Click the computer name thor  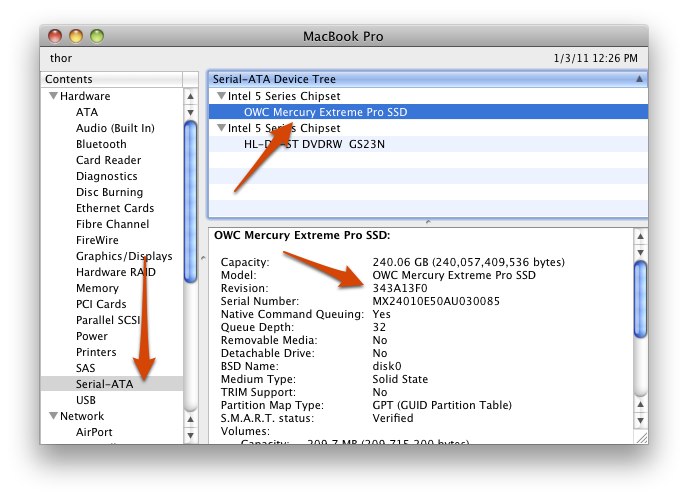pos(61,58)
